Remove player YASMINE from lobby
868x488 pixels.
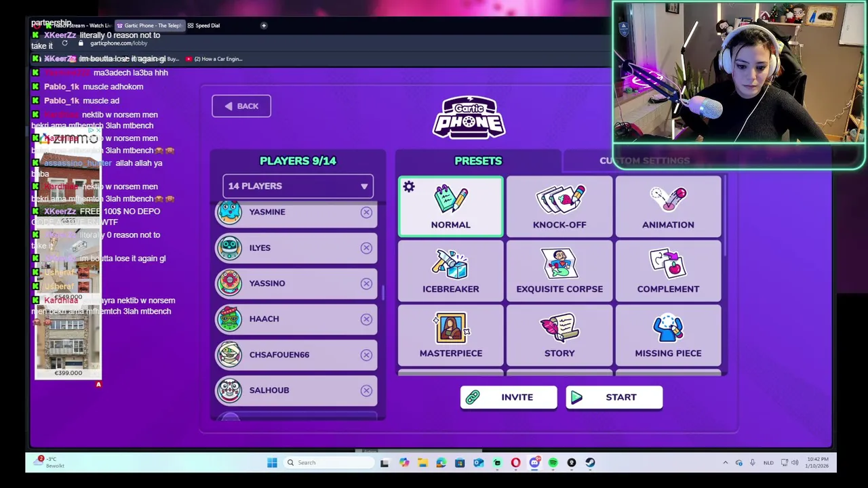click(x=366, y=212)
